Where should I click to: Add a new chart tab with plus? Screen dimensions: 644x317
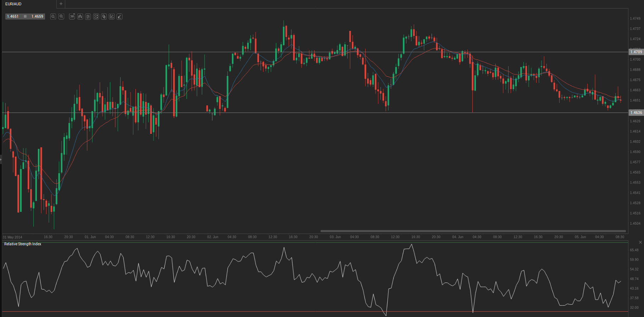tap(61, 4)
